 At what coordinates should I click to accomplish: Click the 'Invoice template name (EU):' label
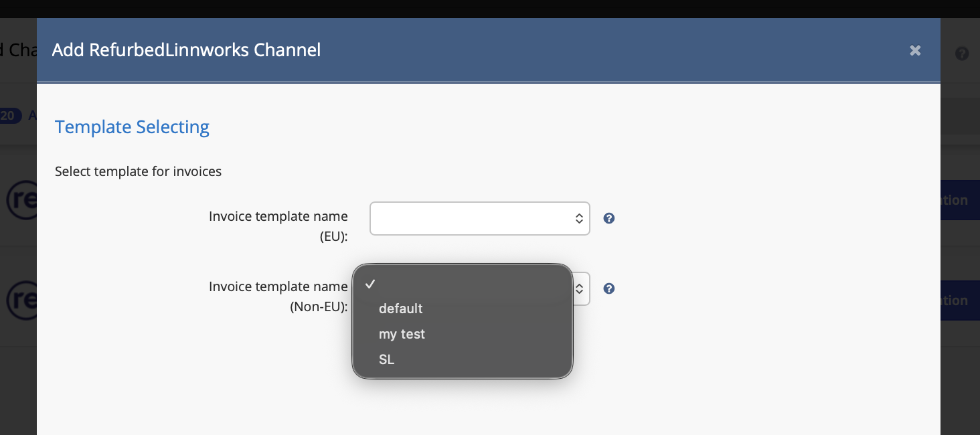click(278, 226)
